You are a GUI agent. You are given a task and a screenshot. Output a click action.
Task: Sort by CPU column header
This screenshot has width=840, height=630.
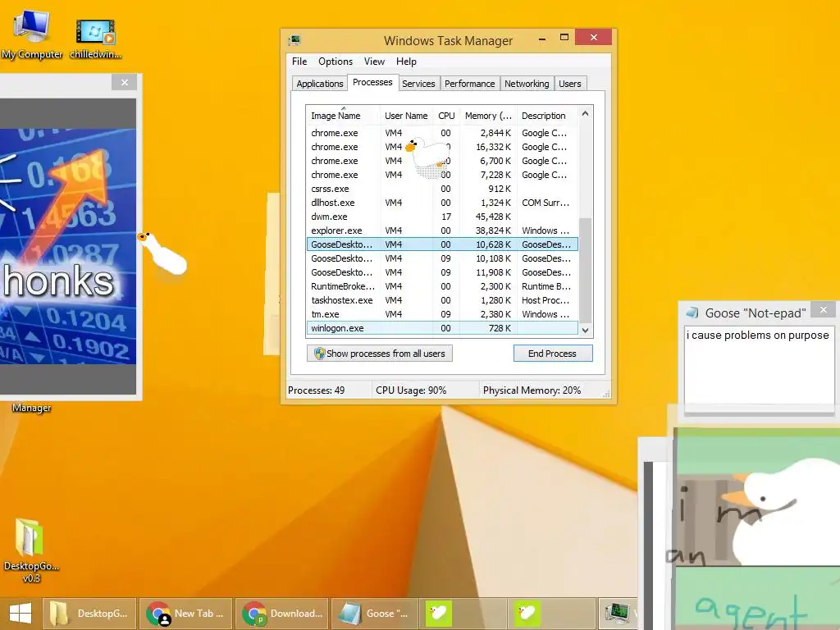point(446,116)
